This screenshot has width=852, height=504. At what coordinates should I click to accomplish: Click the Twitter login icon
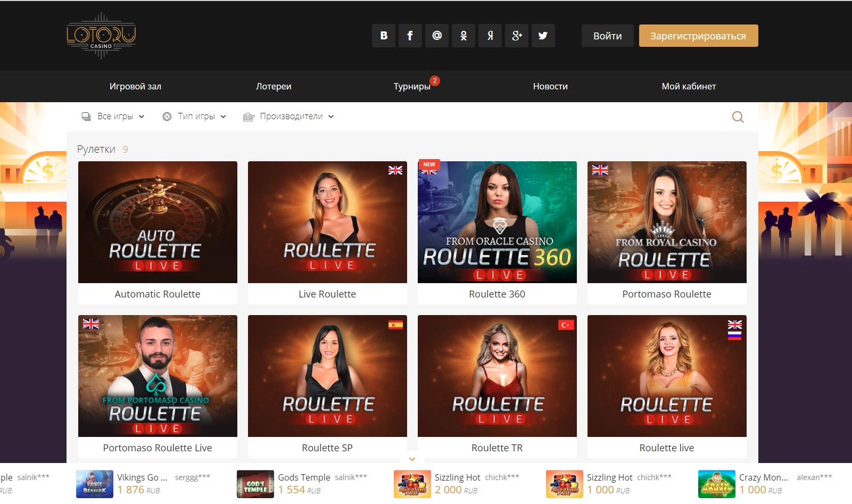[x=543, y=36]
